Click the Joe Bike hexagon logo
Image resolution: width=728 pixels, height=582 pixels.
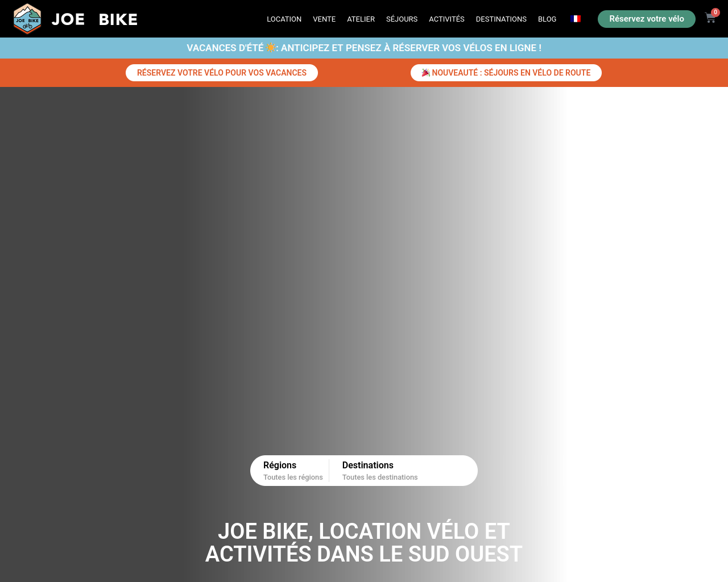point(27,19)
